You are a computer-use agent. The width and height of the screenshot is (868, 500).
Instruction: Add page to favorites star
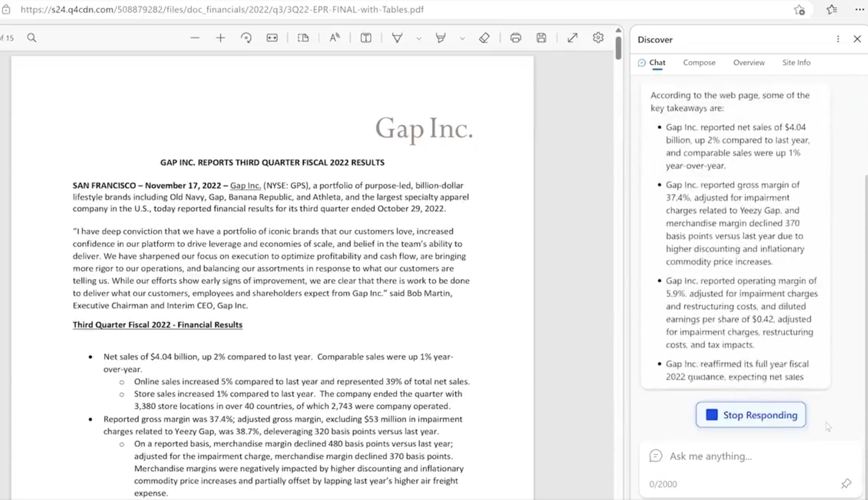point(799,10)
